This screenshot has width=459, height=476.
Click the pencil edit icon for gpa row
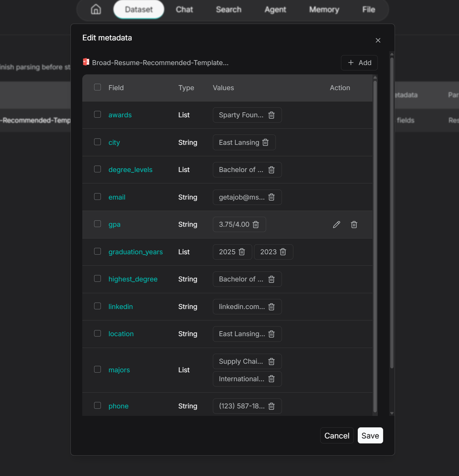click(337, 225)
